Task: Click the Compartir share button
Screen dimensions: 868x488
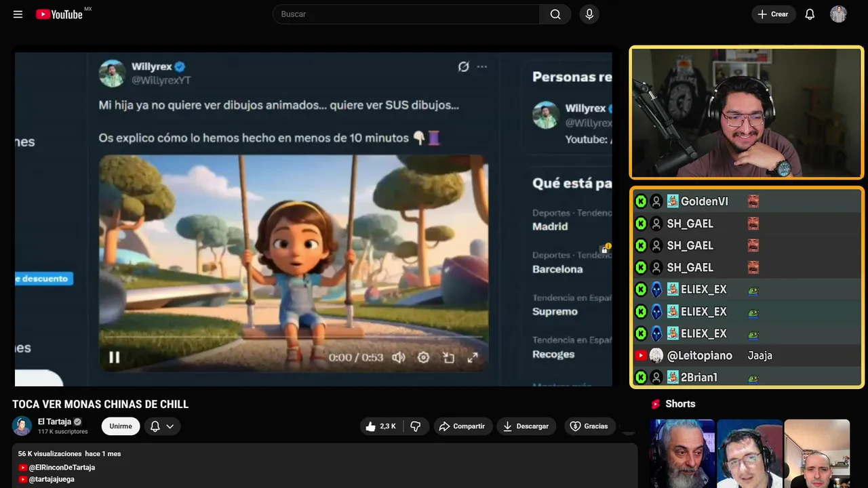Action: tap(462, 426)
